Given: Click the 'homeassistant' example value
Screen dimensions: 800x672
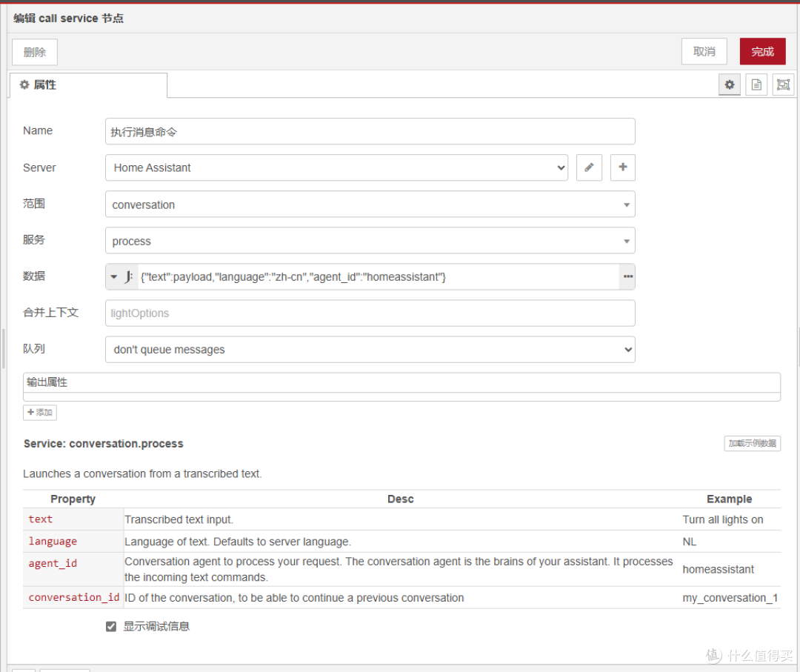Looking at the screenshot, I should pos(718,569).
